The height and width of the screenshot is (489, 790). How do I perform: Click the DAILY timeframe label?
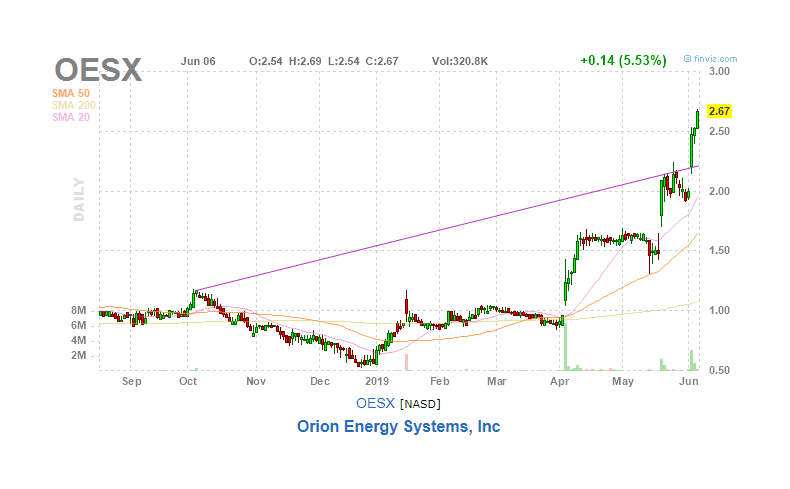(79, 199)
